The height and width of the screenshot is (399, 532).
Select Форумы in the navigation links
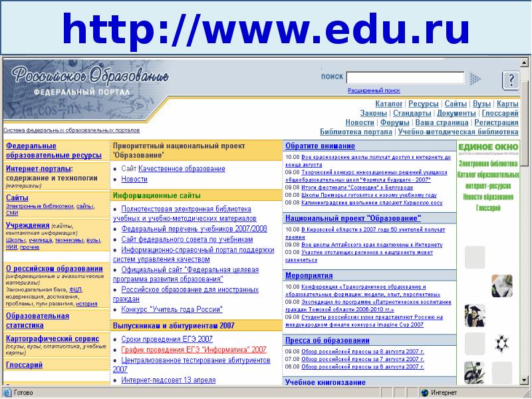click(395, 123)
